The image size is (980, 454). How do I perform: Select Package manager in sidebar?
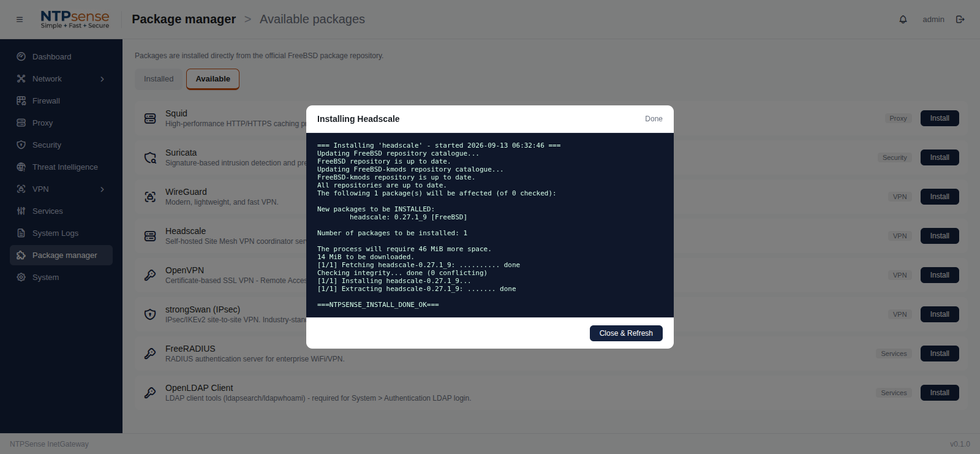(61, 255)
